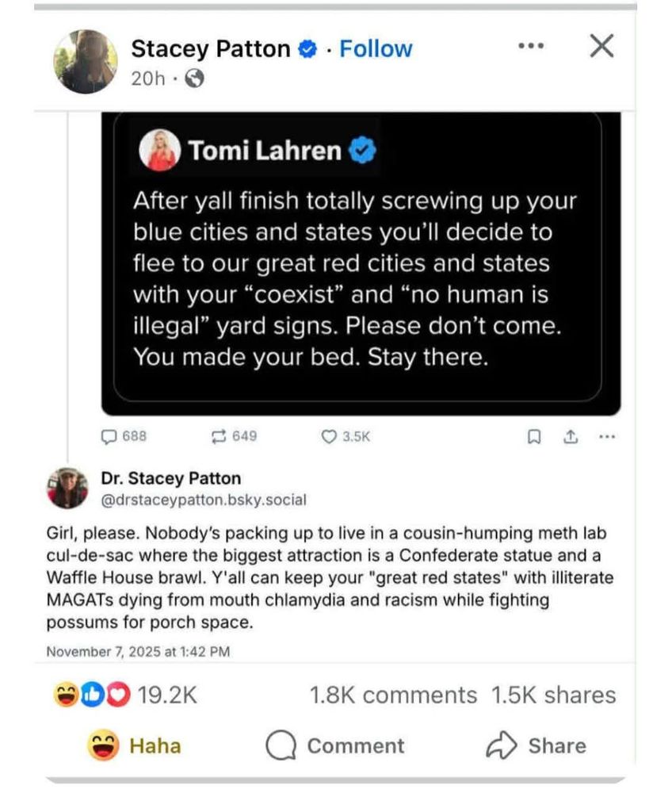672x793 pixels.
Task: Click the heart like icon showing 3.5K
Action: [329, 436]
